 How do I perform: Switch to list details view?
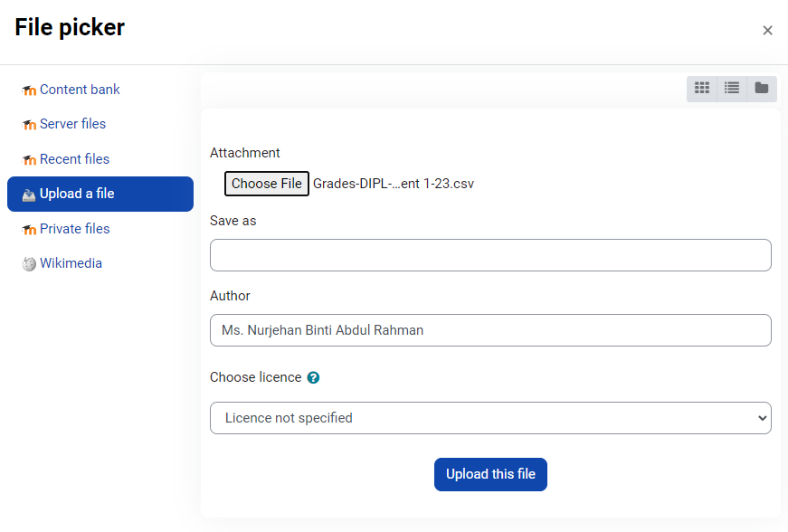732,88
